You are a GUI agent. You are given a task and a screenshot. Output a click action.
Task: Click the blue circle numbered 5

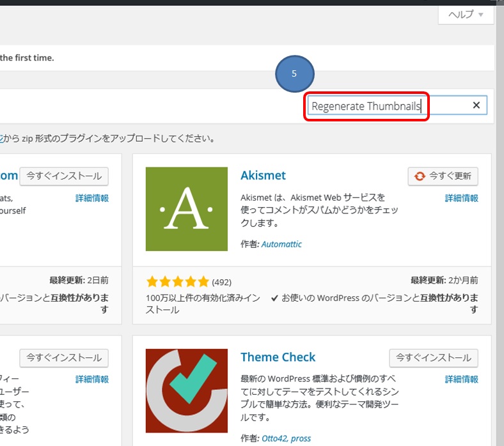[x=294, y=74]
